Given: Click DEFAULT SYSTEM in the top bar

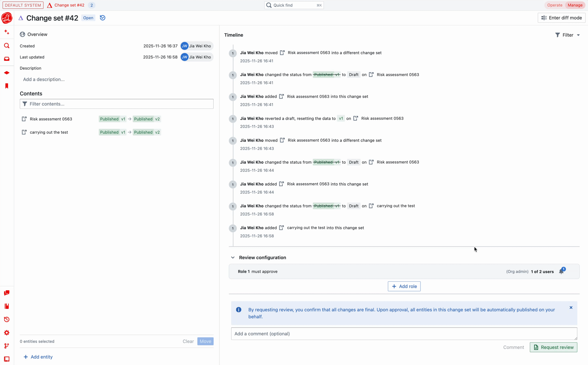Looking at the screenshot, I should [x=23, y=5].
